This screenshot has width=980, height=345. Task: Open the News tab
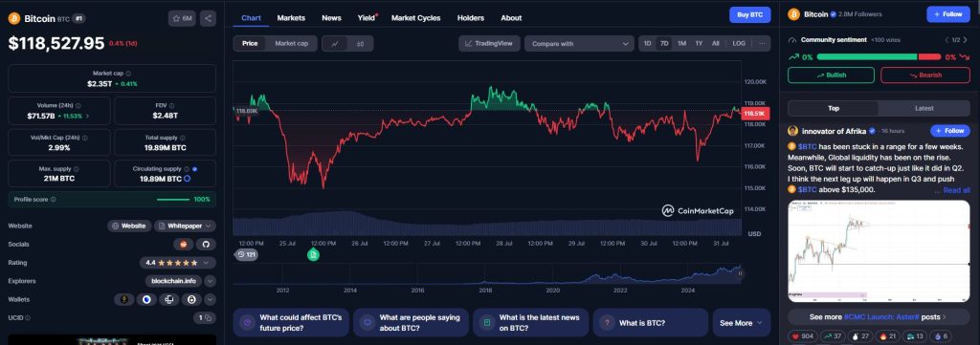pyautogui.click(x=331, y=18)
